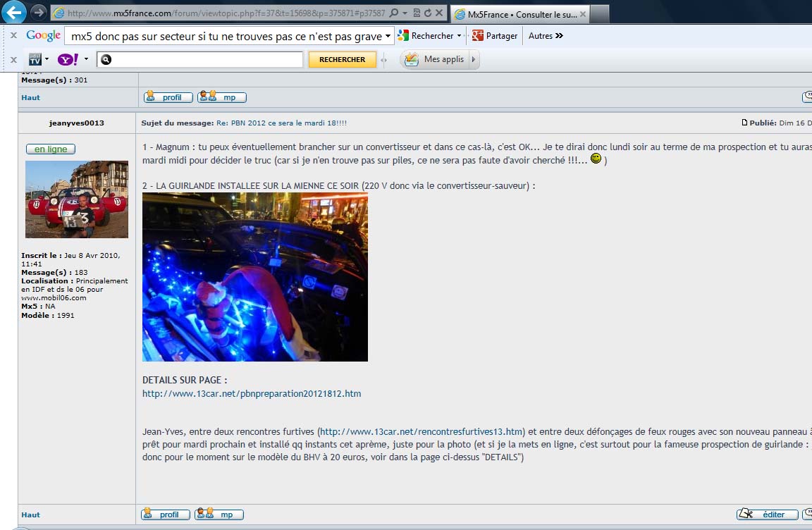Click the browser forward arrow button

[x=39, y=13]
